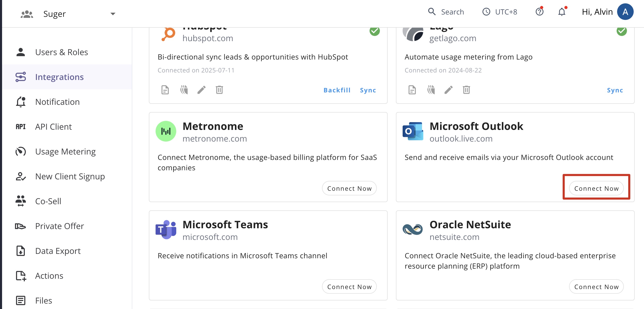Click the help question mark icon
644x309 pixels.
540,12
